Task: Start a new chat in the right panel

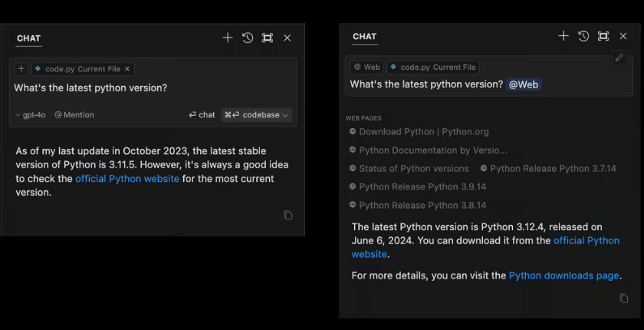Action: (563, 36)
